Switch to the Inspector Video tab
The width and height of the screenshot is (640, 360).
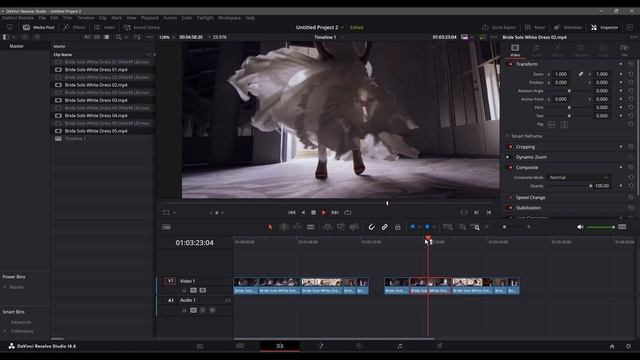pos(515,50)
